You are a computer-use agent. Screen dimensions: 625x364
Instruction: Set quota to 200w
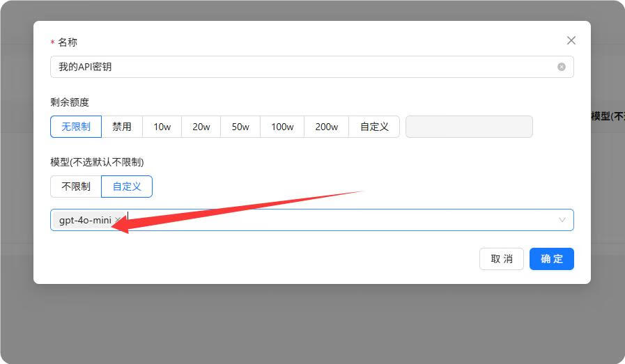(x=326, y=127)
